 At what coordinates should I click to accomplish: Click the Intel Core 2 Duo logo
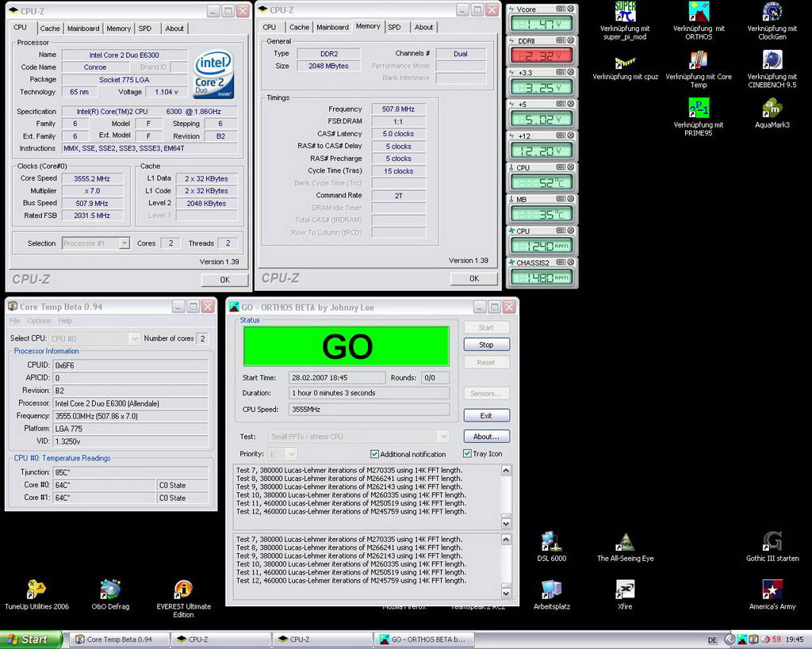pyautogui.click(x=213, y=74)
